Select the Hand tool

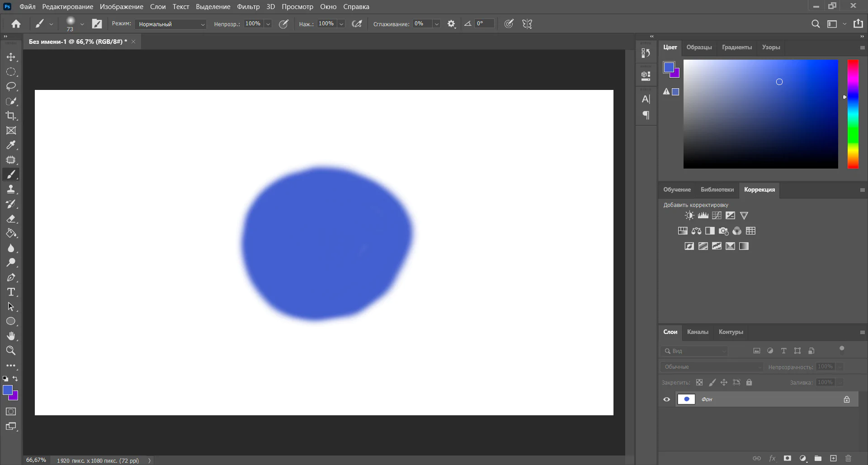coord(11,336)
